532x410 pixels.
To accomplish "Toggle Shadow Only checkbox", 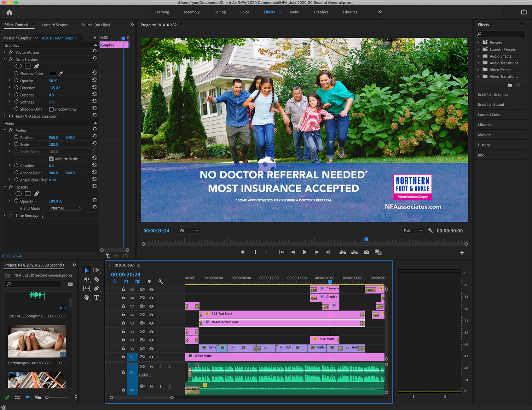I will click(x=51, y=109).
